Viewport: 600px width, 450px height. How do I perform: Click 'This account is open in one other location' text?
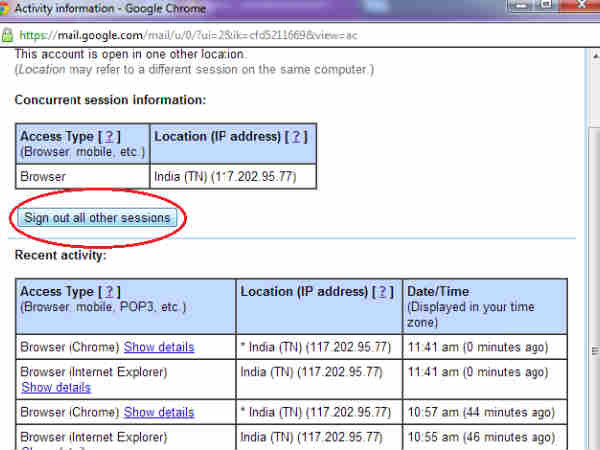coord(130,54)
